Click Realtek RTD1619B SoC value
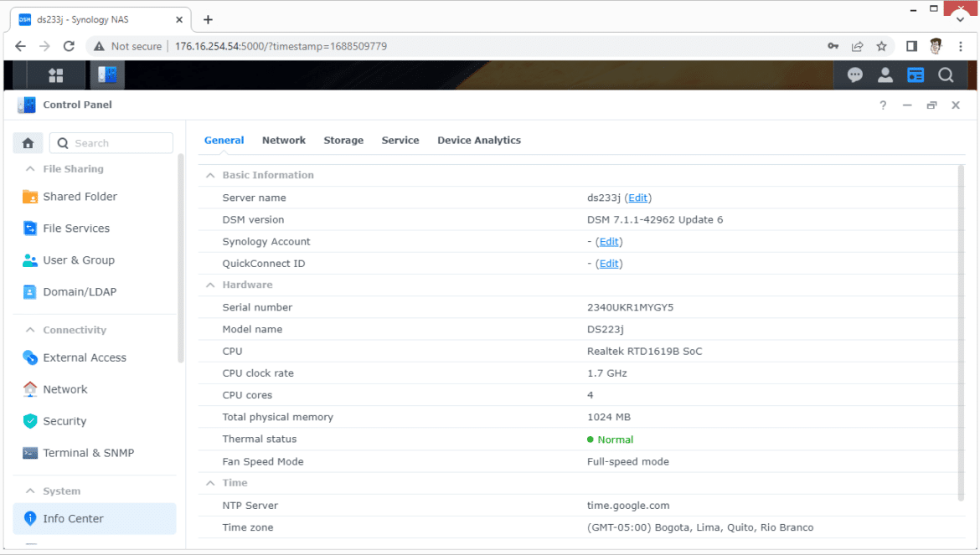Screen dimensions: 980x555 pyautogui.click(x=644, y=352)
